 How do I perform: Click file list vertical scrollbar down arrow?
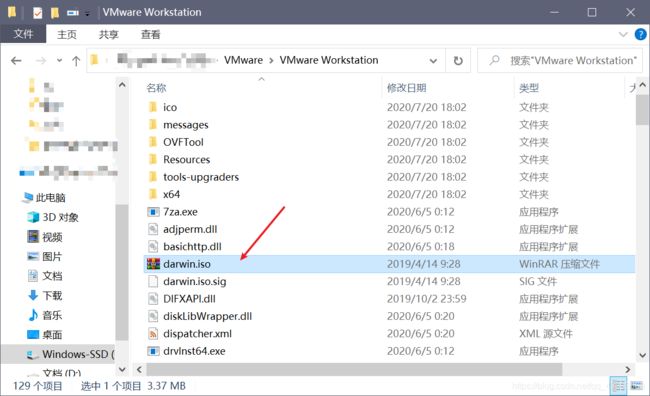(642, 355)
